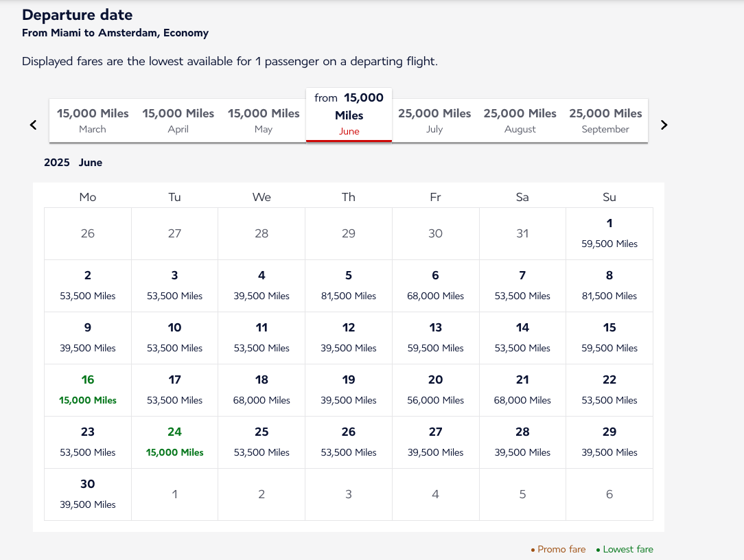Select the April fare tab
This screenshot has height=560, width=744.
pyautogui.click(x=178, y=120)
